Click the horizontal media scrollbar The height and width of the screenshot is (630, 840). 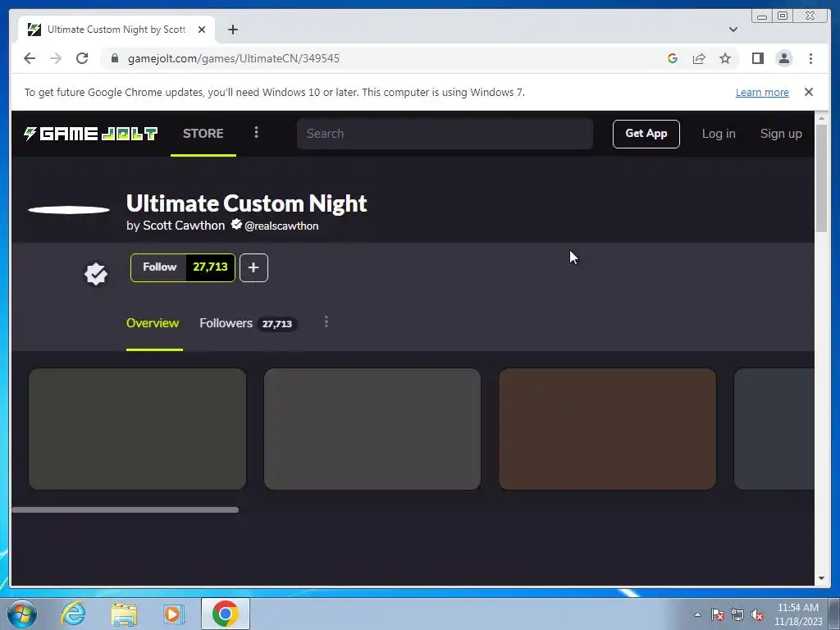[126, 510]
